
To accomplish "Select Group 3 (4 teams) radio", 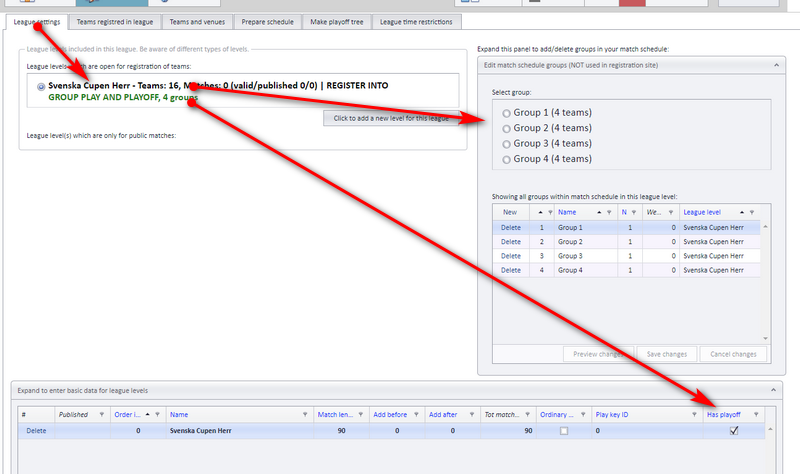I will point(506,144).
